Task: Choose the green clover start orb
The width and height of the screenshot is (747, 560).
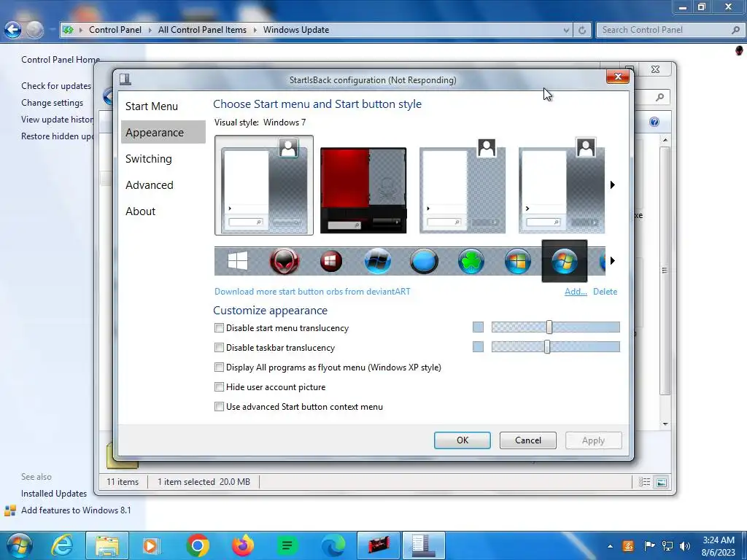Action: click(x=471, y=261)
